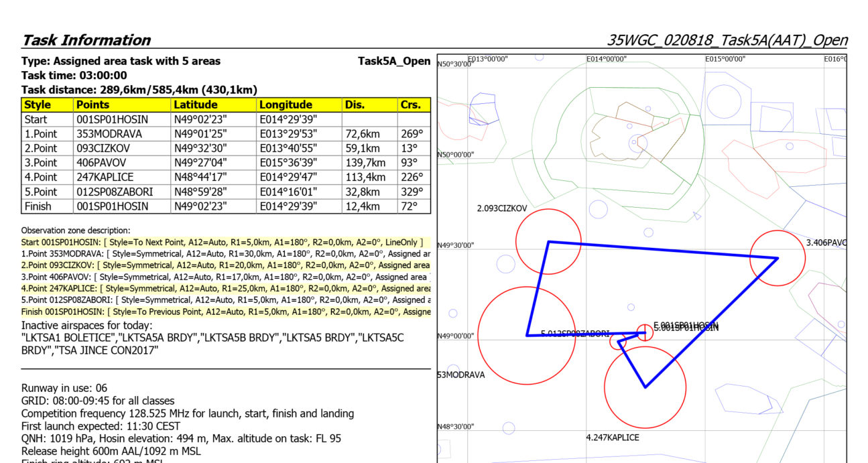Viewport: 868px width, 463px height.
Task: Click the Task5A_Open label above the map
Action: click(x=394, y=61)
